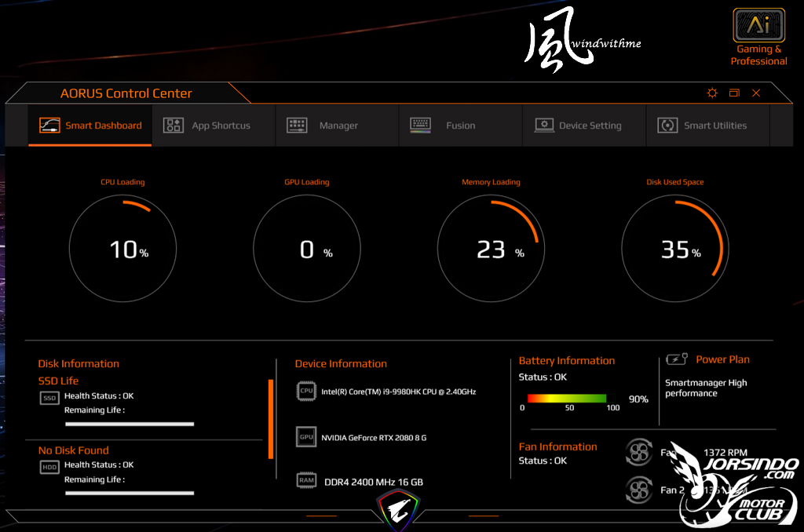Open the Manager tab
The height and width of the screenshot is (532, 804).
click(338, 126)
